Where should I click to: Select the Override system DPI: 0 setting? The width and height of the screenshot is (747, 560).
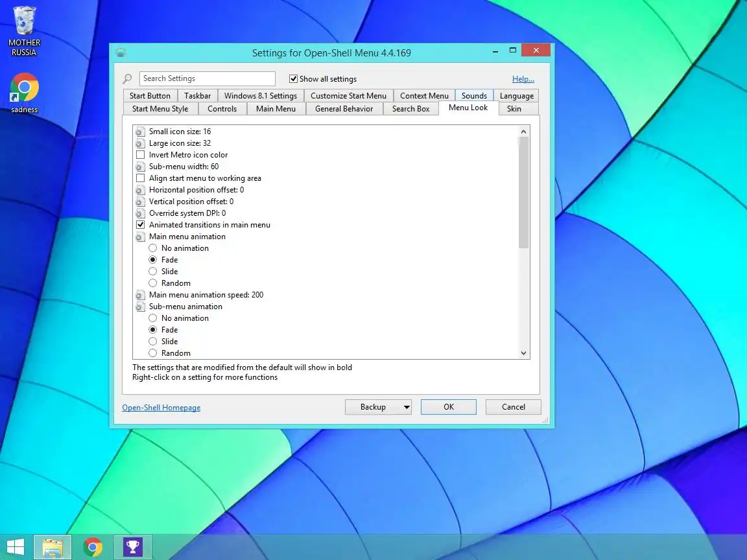[x=187, y=213]
